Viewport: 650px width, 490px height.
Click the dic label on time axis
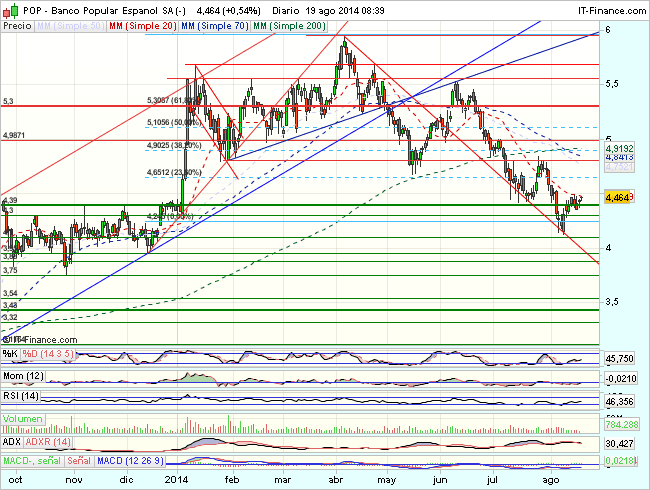pyautogui.click(x=126, y=480)
